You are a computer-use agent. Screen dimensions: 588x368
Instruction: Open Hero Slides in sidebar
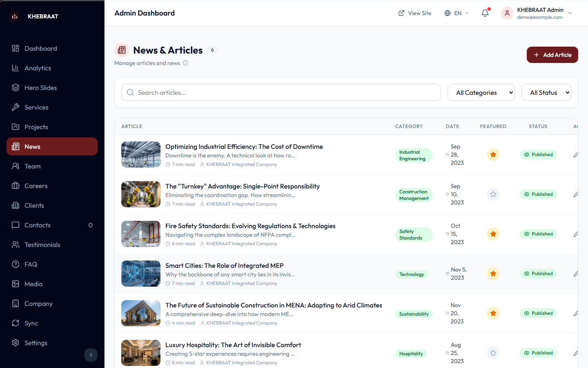point(52,88)
